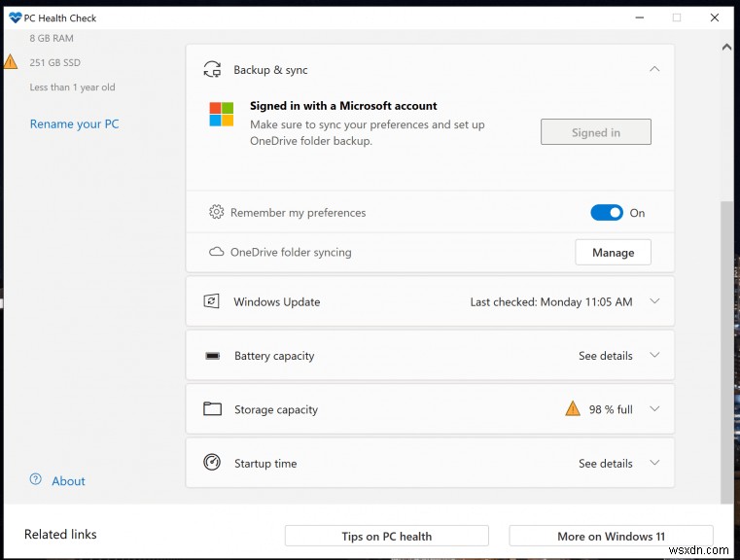The width and height of the screenshot is (740, 560).
Task: Collapse the Backup & sync section chevron
Action: coord(654,69)
